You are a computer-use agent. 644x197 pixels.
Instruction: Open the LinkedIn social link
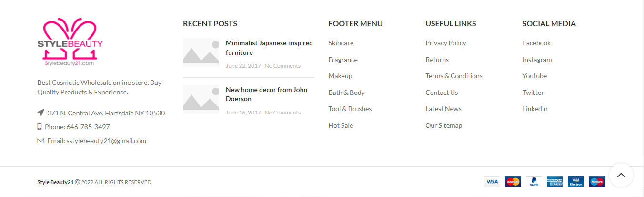coord(535,109)
